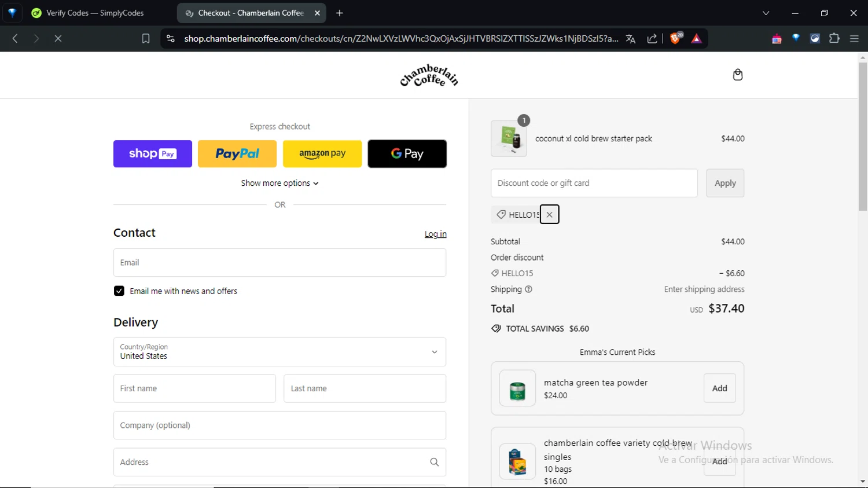
Task: Click the blue gem extension icon in toolbar
Action: tap(796, 38)
